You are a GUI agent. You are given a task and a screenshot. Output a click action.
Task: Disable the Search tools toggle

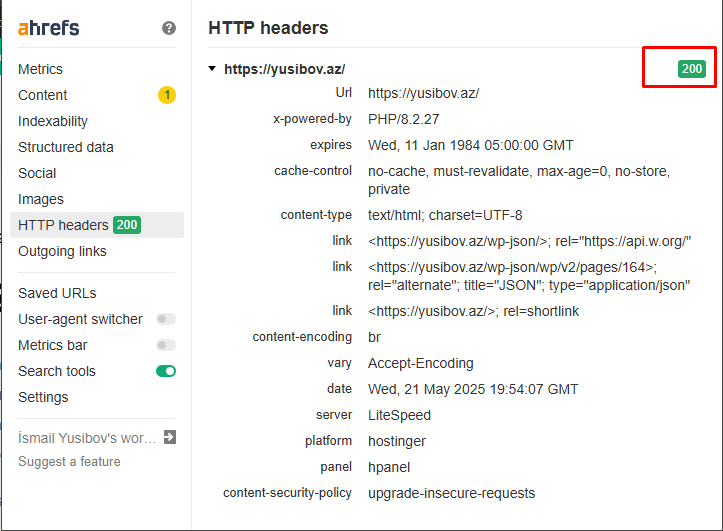(x=166, y=371)
